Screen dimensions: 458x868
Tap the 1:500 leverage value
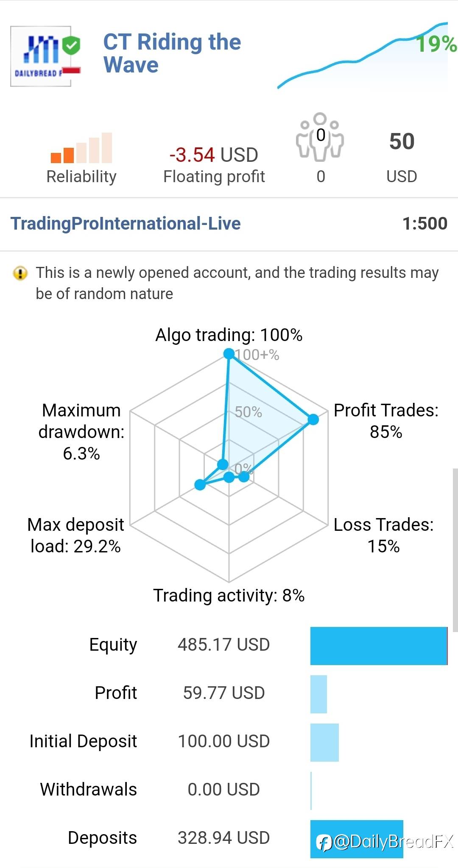[x=425, y=223]
